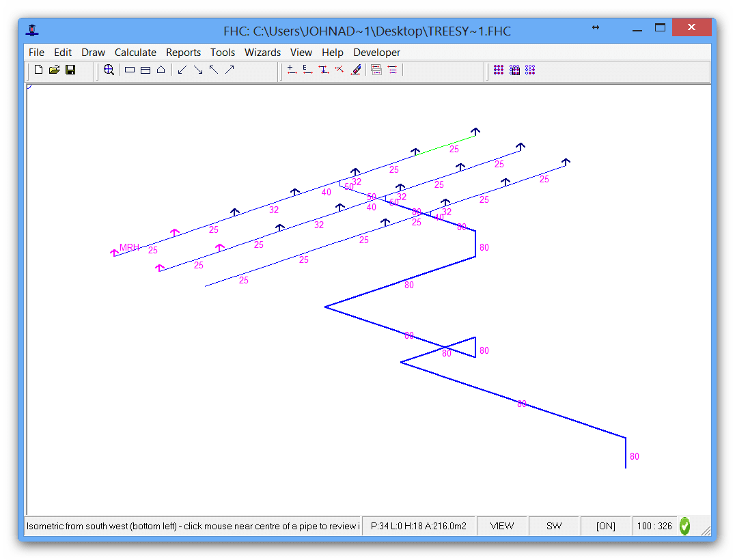Image resolution: width=735 pixels, height=560 pixels.
Task: Click the SW view direction status panel
Action: (554, 526)
